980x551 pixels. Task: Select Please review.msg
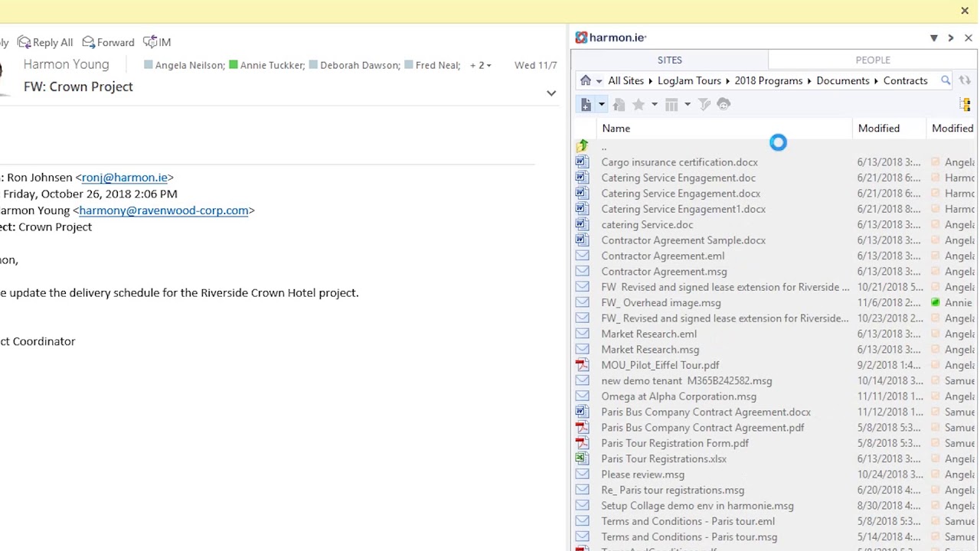642,474
